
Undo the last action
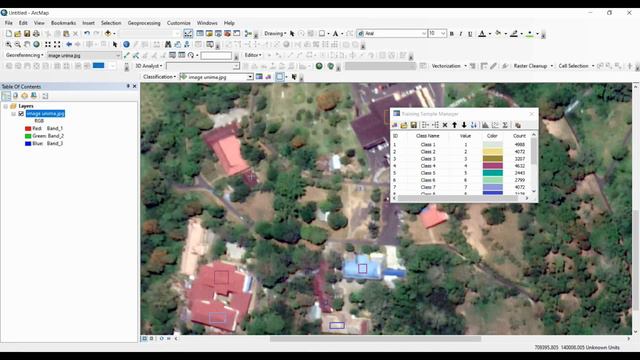coord(87,33)
